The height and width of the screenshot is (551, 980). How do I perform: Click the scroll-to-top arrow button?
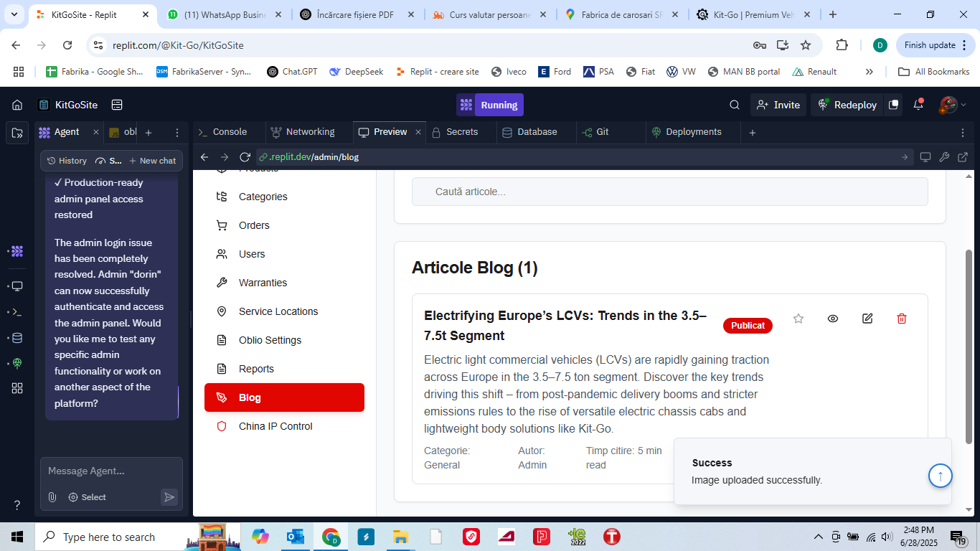click(x=940, y=475)
